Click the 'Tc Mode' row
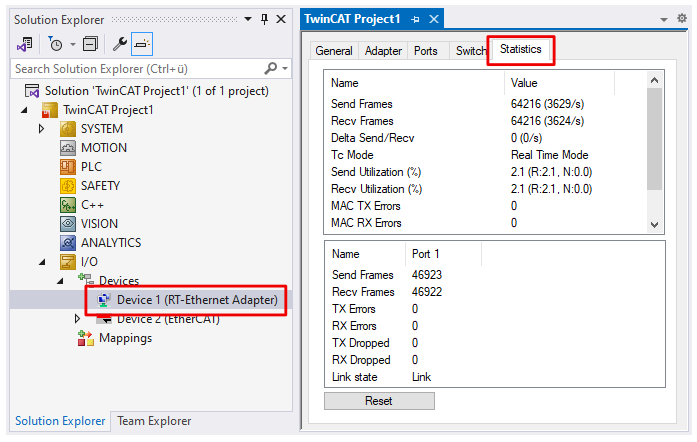Image resolution: width=697 pixels, height=442 pixels. (486, 155)
